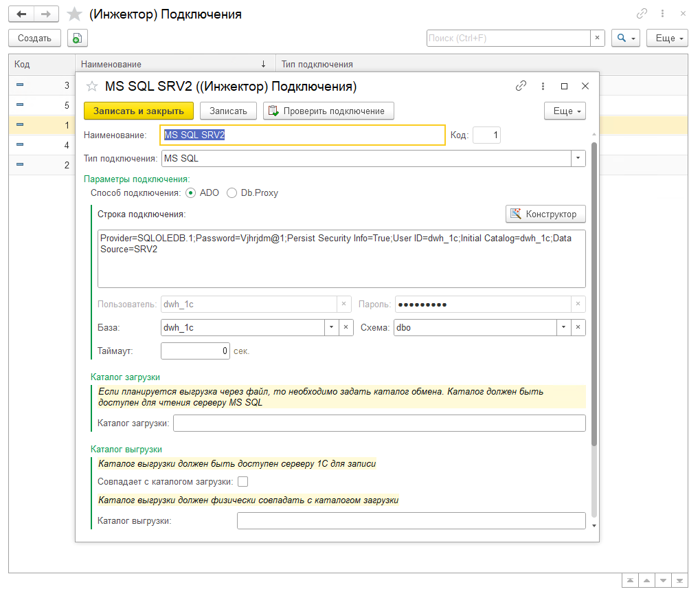
Task: Click the Таймаут seconds field
Action: tap(195, 351)
